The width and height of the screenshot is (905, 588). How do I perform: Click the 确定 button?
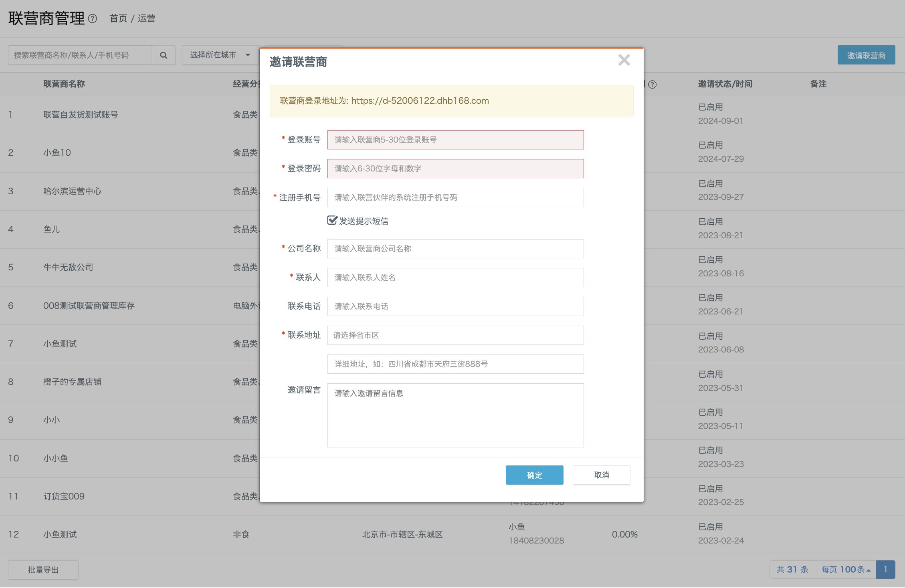(x=534, y=475)
